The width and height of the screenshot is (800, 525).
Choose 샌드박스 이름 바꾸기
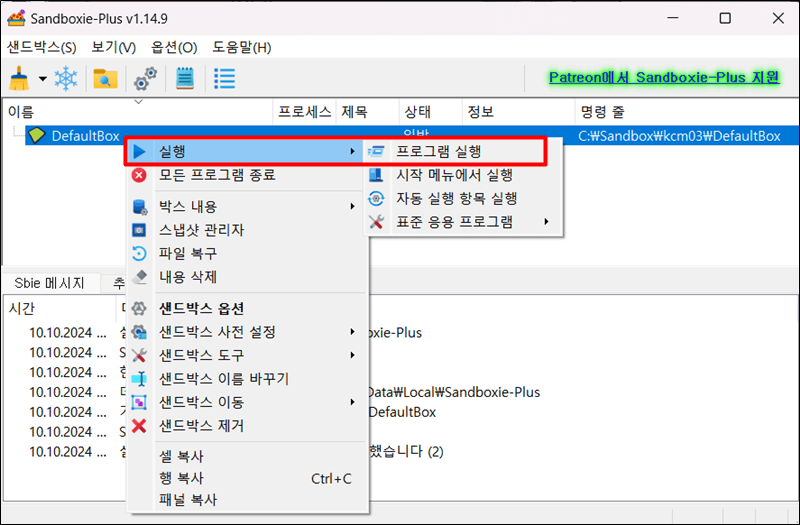(246, 379)
